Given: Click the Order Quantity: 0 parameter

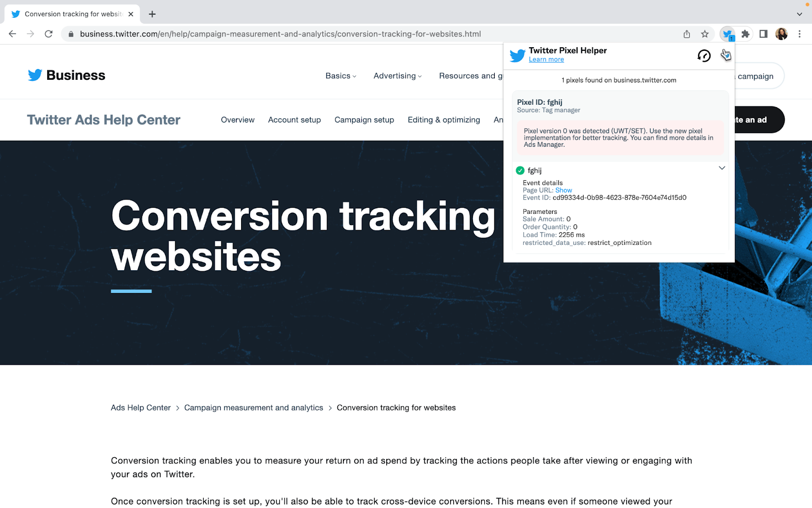Looking at the screenshot, I should tap(550, 227).
